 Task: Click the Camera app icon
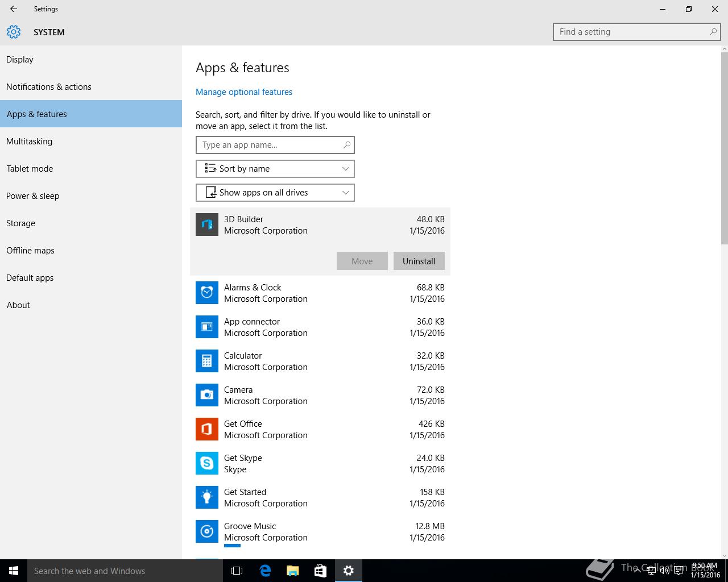207,395
